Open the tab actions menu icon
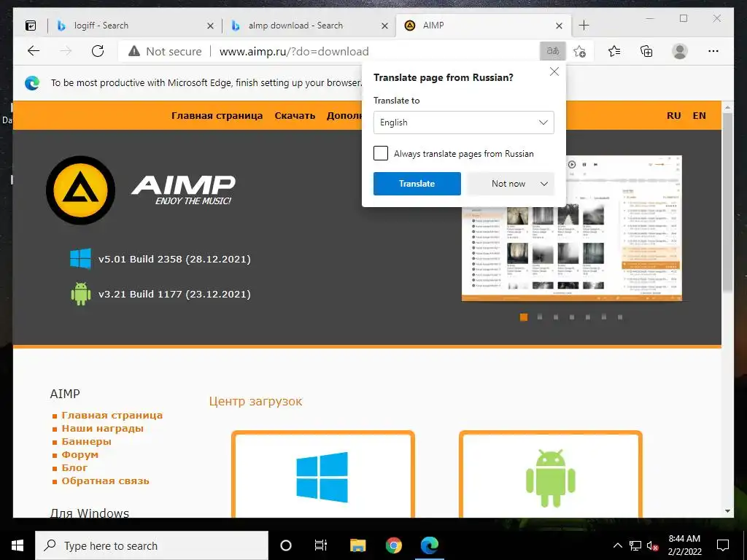Viewport: 747px width, 560px height. pos(31,26)
